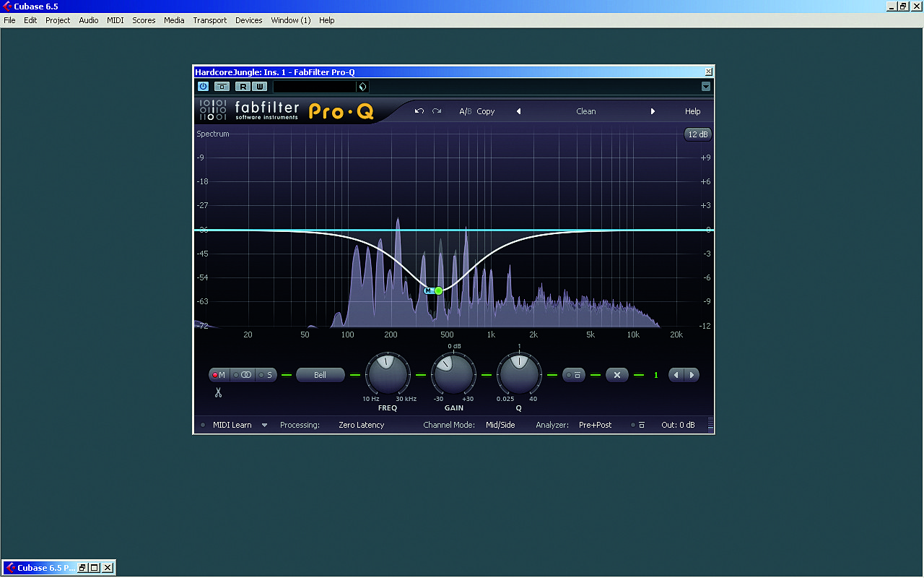The width and height of the screenshot is (924, 578).
Task: Change Pre+Post analyzer setting
Action: click(x=596, y=425)
